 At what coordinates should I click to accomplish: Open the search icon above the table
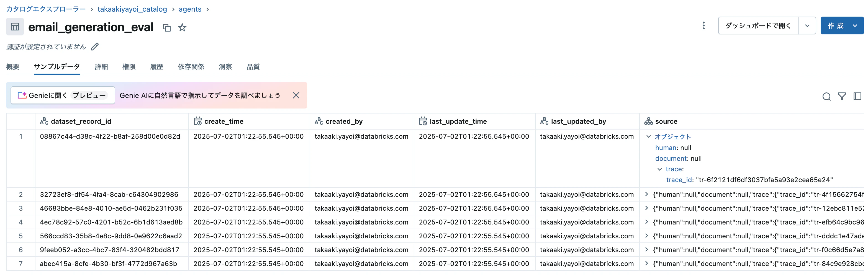point(826,97)
